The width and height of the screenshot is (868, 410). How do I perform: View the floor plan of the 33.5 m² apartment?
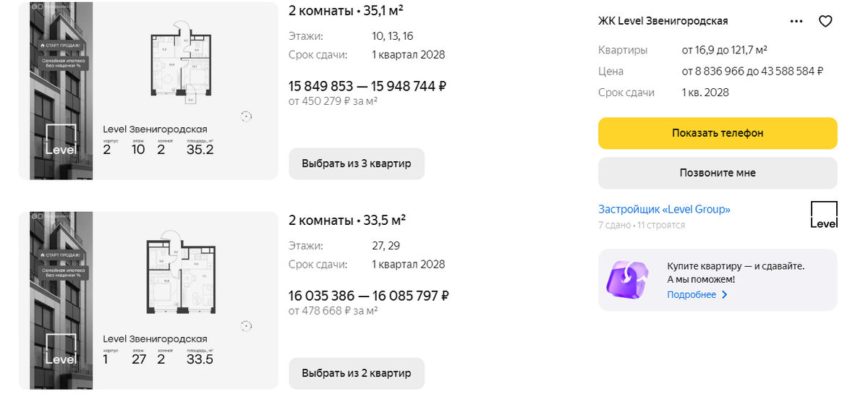click(x=179, y=275)
